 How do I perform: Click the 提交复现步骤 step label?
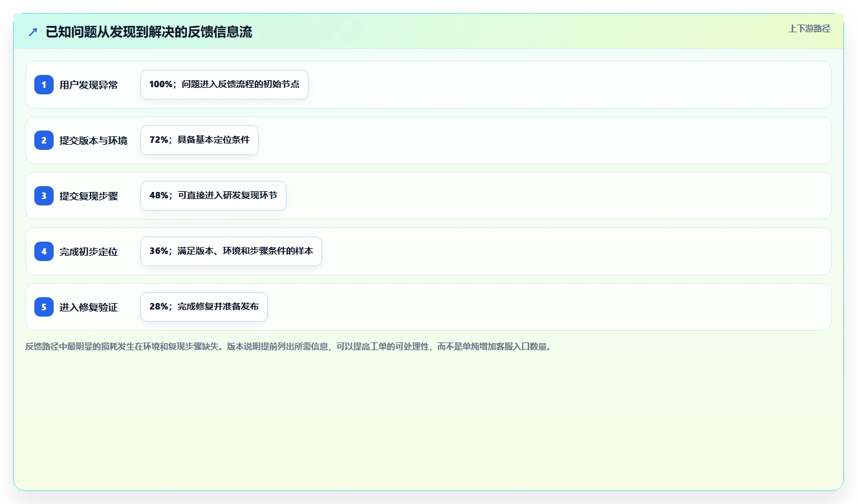89,196
